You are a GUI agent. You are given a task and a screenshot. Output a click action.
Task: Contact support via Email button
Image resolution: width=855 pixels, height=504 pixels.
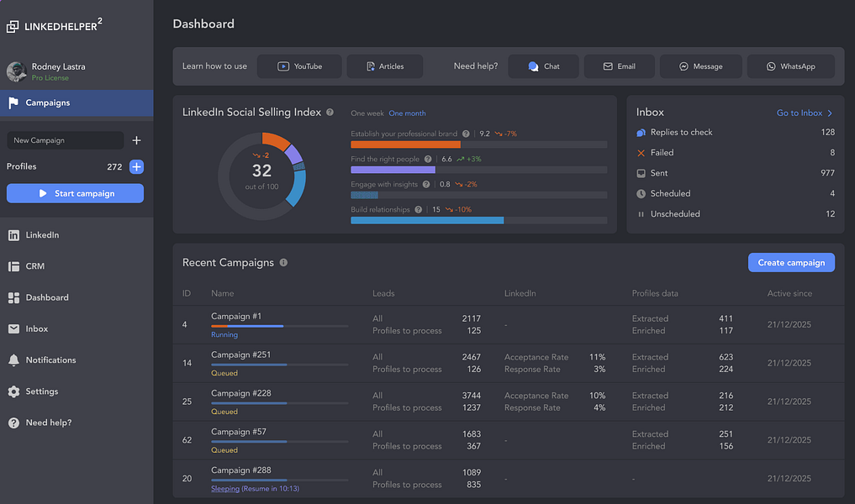[619, 66]
